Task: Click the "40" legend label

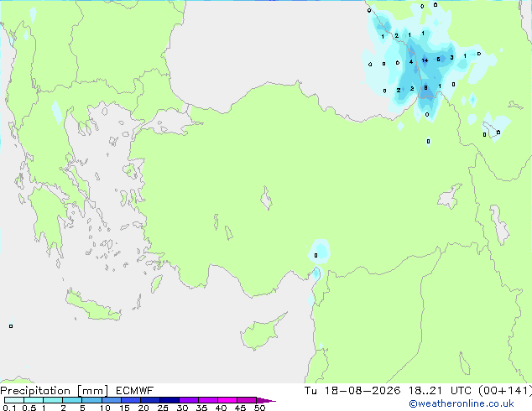Action: click(x=221, y=408)
